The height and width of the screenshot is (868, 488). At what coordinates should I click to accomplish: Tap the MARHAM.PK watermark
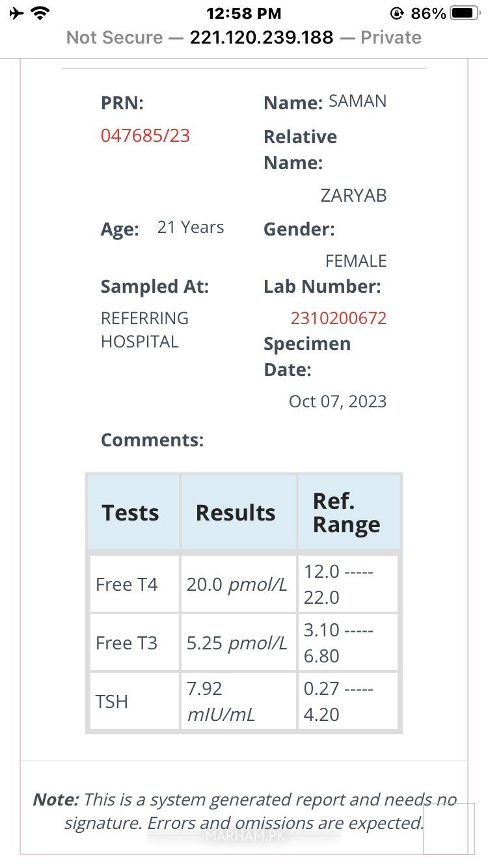click(245, 835)
